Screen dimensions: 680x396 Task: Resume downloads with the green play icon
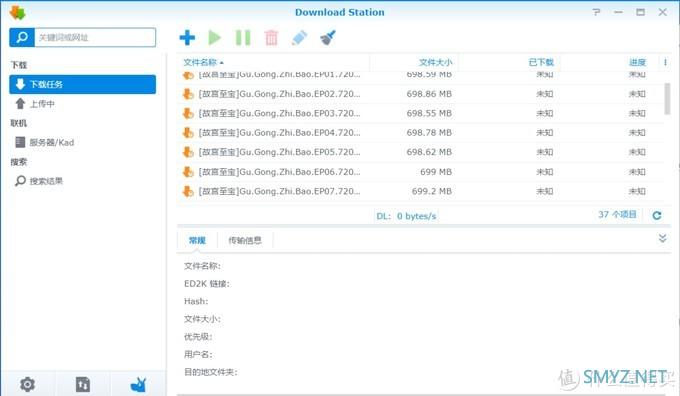pyautogui.click(x=214, y=38)
